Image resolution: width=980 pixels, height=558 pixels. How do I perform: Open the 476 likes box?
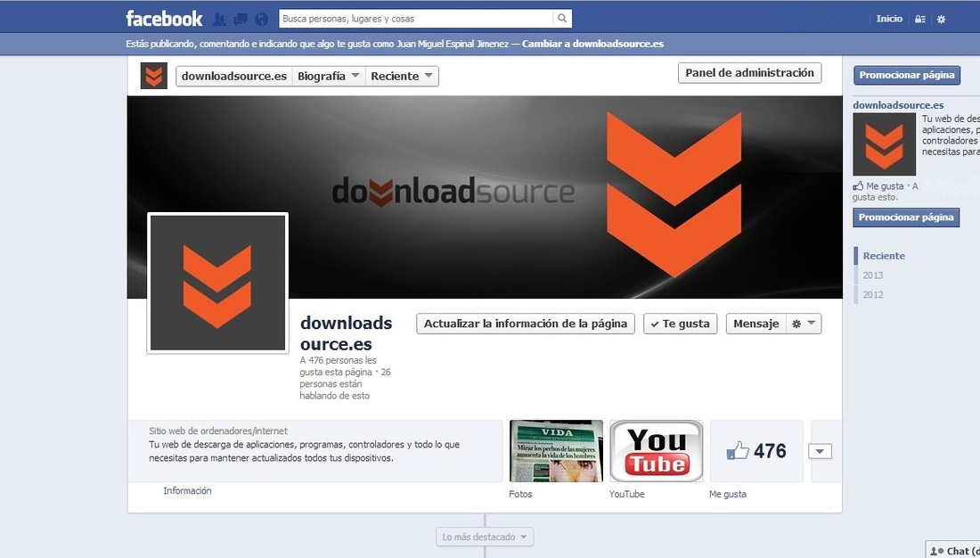756,451
